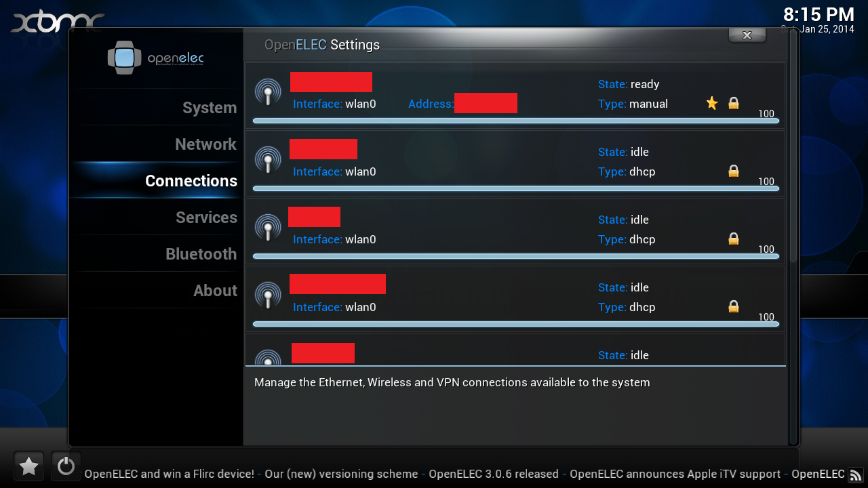This screenshot has height=488, width=868.
Task: Go to the Bluetooth category
Action: pyautogui.click(x=201, y=254)
